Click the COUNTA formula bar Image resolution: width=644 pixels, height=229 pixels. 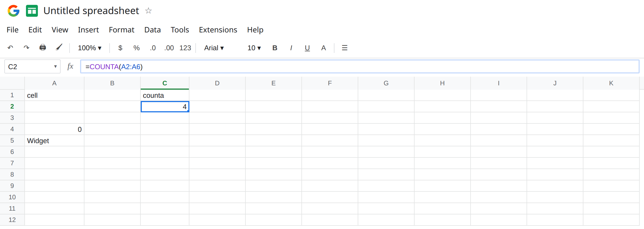tap(360, 66)
